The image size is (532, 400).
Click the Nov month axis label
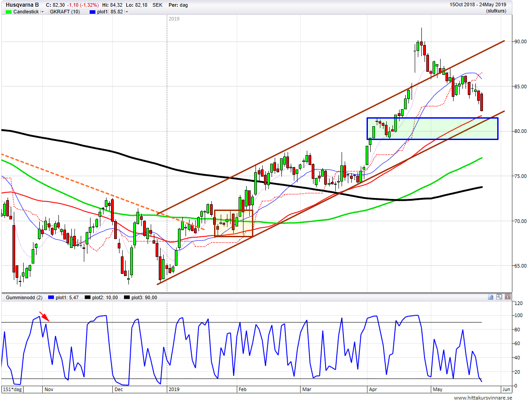coord(49,389)
